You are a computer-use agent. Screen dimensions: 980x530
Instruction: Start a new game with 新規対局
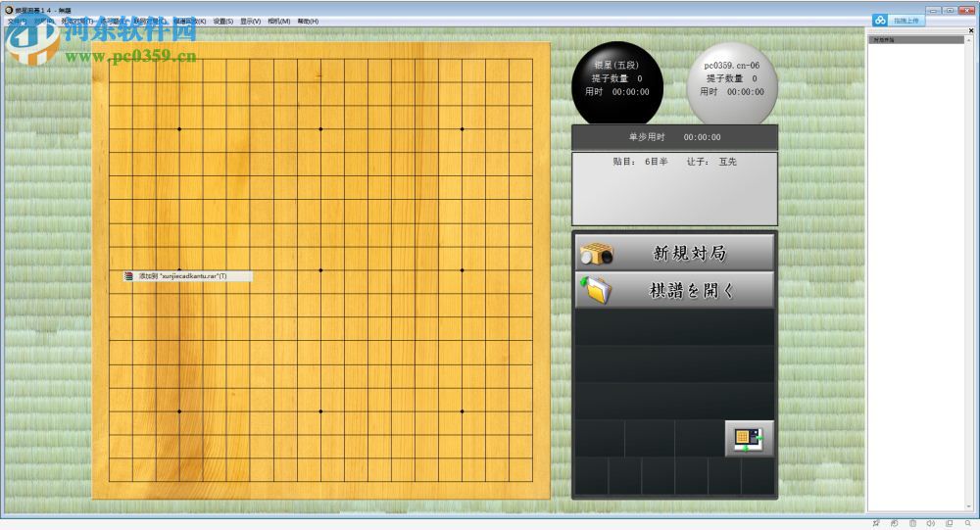674,253
